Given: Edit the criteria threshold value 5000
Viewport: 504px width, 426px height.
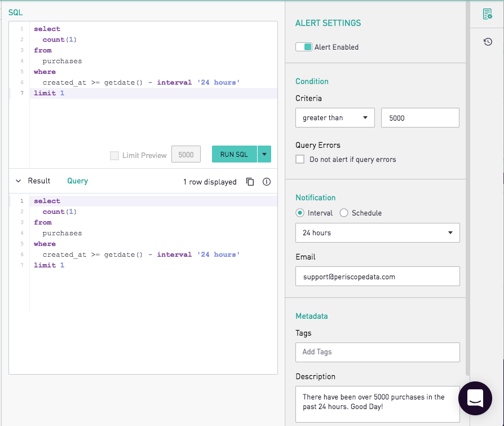Looking at the screenshot, I should click(x=420, y=118).
